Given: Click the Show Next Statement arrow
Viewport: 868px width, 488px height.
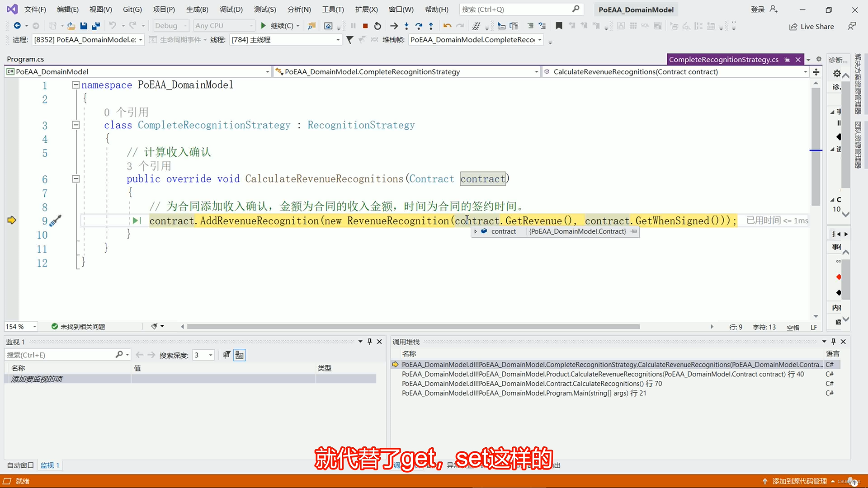Looking at the screenshot, I should point(394,26).
